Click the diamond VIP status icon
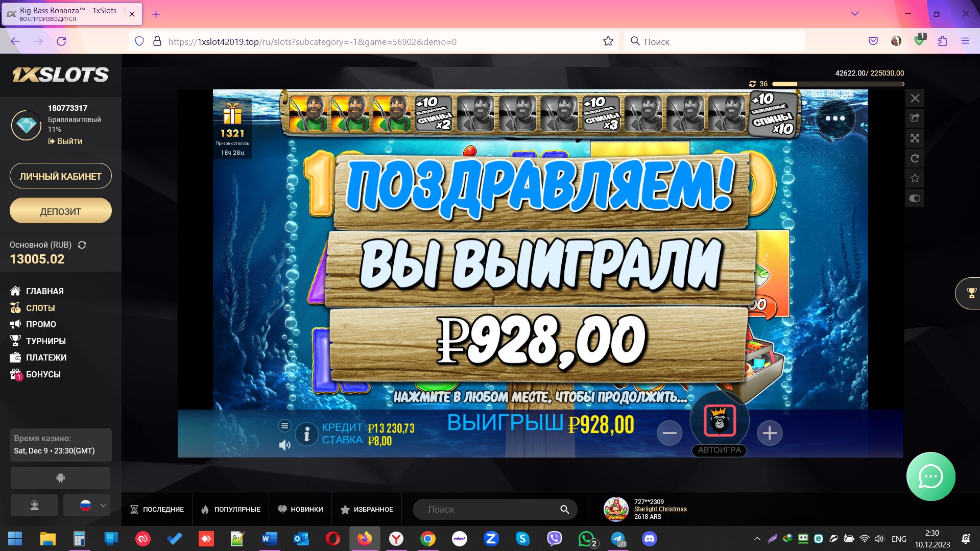980x551 pixels. [27, 125]
